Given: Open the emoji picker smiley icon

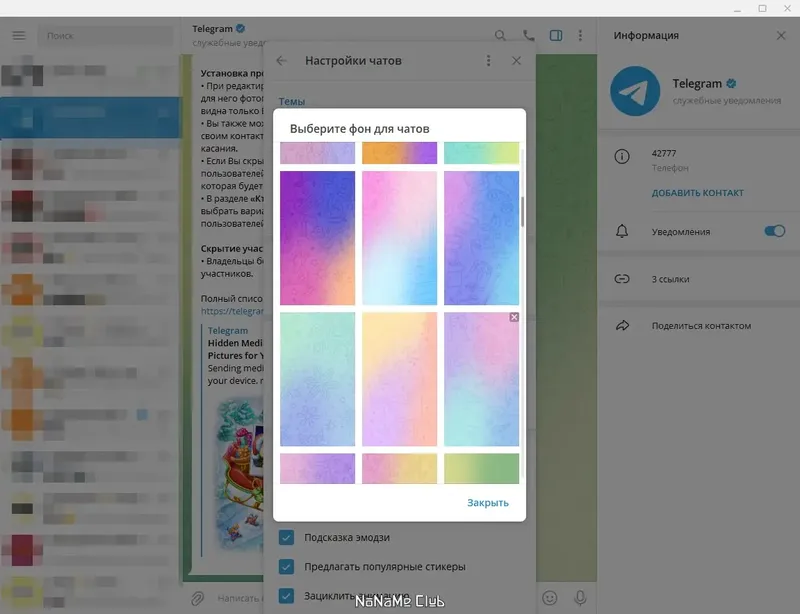Looking at the screenshot, I should click(x=549, y=598).
